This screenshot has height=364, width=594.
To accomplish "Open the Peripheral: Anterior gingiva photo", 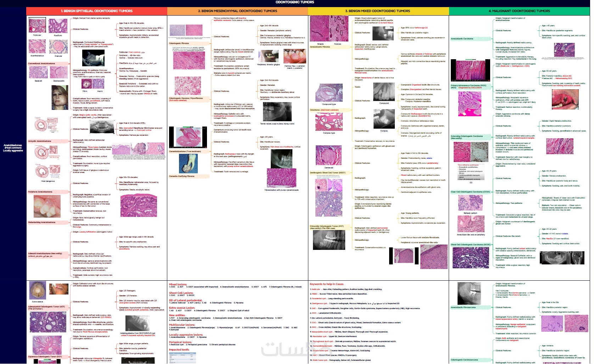I will coord(268,56).
